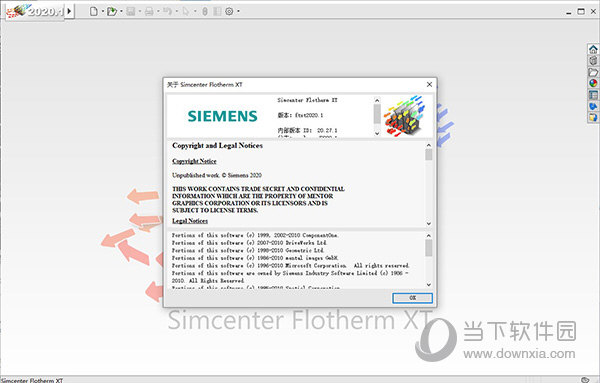Viewport: 600px width, 383px height.
Task: Click the '版本: ftxt2020.1' version line
Action: (x=300, y=115)
